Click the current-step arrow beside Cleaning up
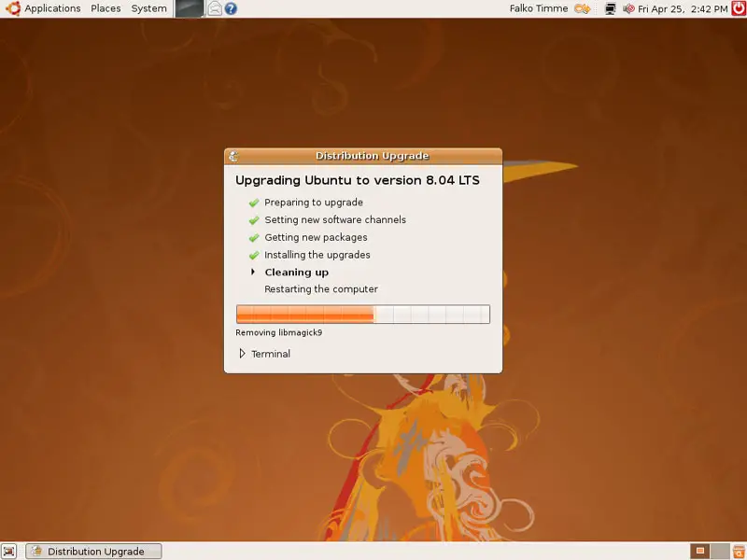Screen dimensions: 747x560 click(x=253, y=272)
